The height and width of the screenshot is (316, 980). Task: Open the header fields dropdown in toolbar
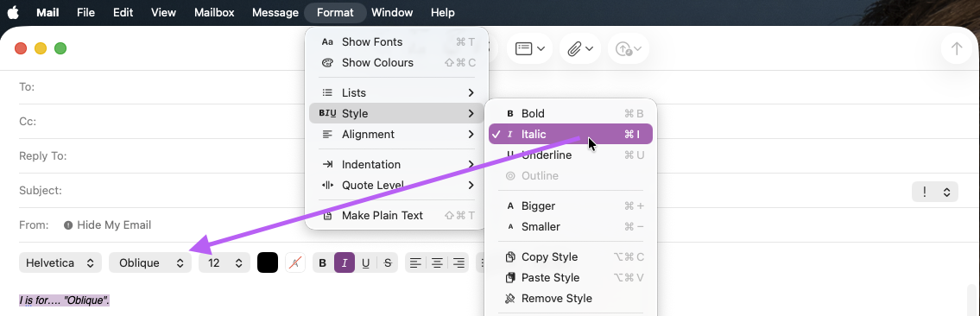coord(529,48)
